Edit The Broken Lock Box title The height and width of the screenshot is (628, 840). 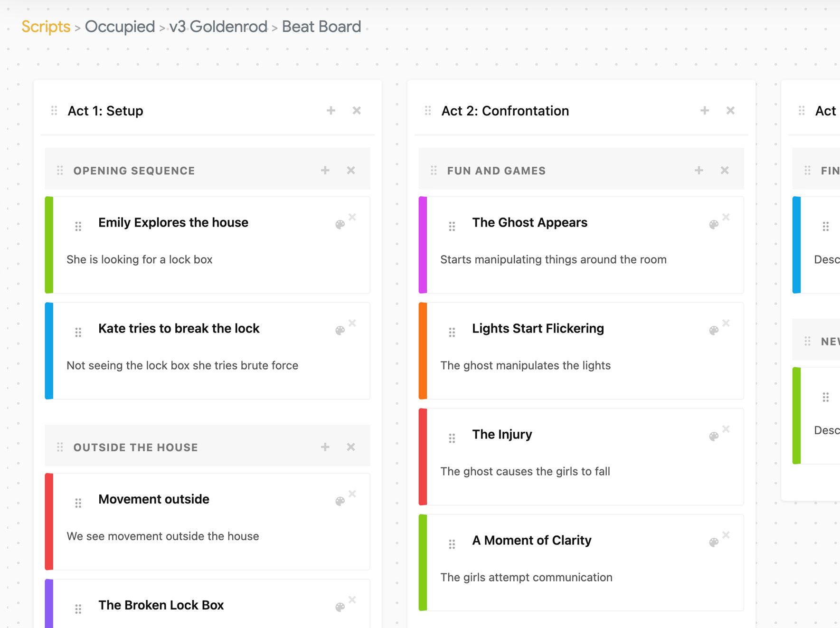point(161,605)
